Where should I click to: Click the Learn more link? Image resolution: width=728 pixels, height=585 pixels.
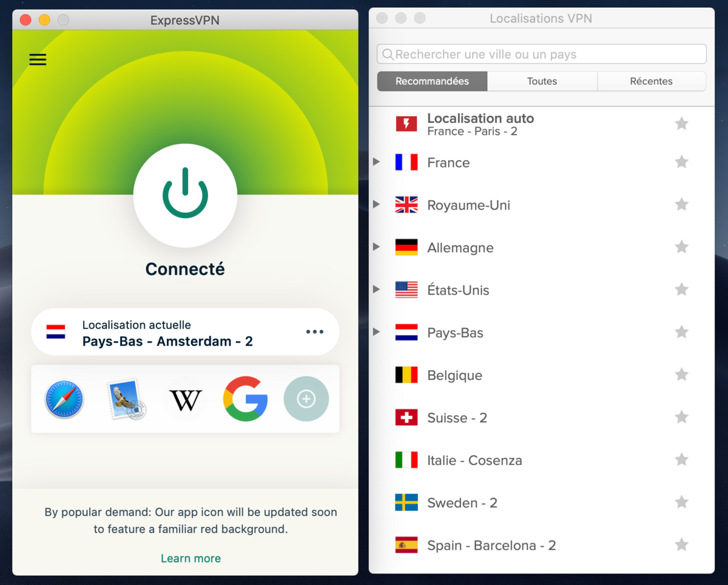tap(190, 558)
